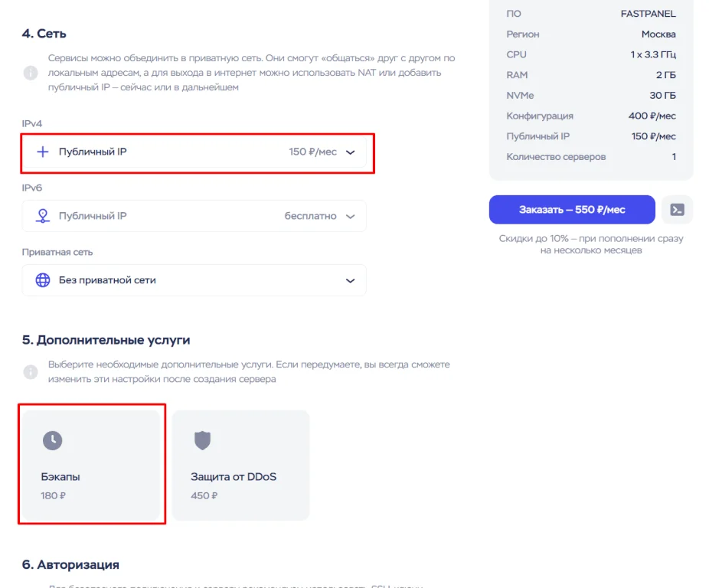This screenshot has width=709, height=588.
Task: Click the Количество серверов summary row
Action: (x=590, y=157)
